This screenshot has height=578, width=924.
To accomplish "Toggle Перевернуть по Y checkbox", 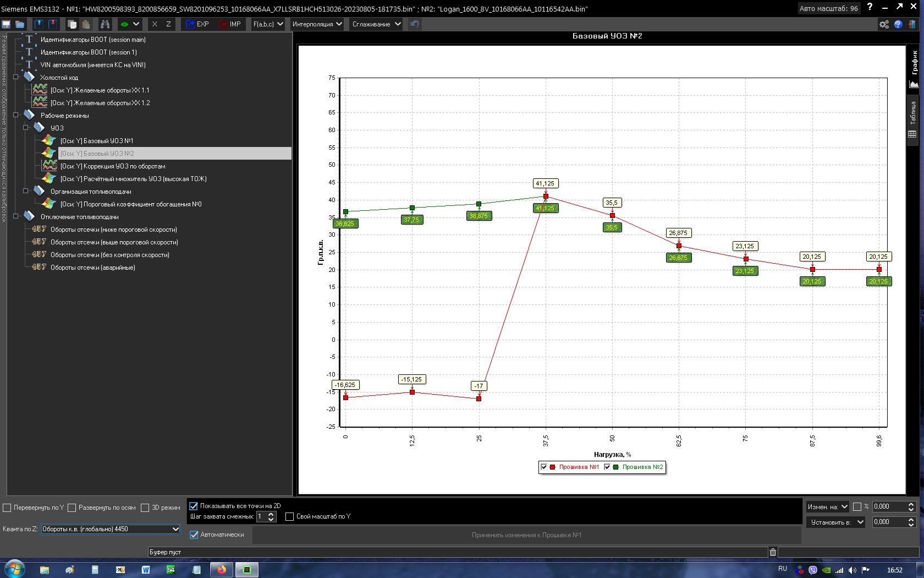I will [7, 508].
